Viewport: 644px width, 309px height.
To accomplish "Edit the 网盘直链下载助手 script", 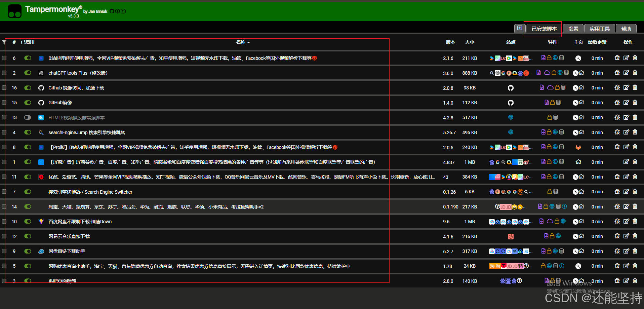I will click(x=626, y=251).
